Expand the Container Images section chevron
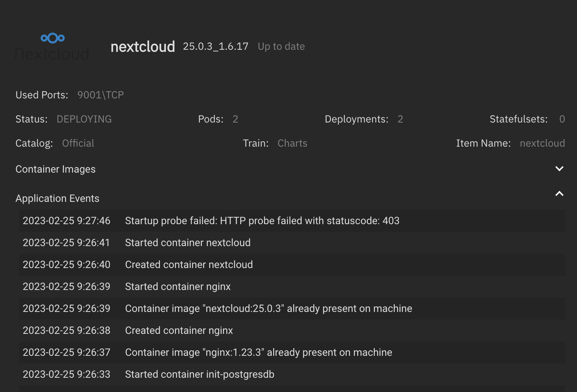This screenshot has width=577, height=392. [x=559, y=169]
